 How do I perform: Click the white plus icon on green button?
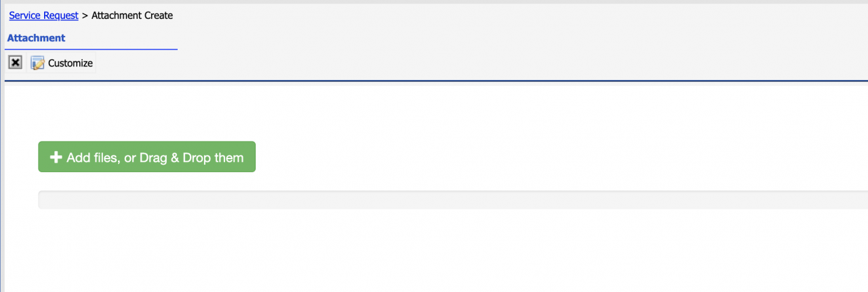click(x=56, y=157)
